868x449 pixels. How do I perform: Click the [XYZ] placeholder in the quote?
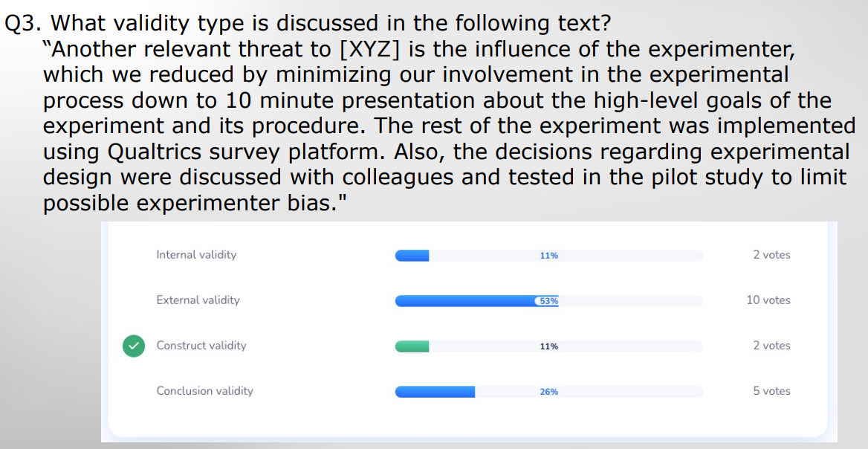(370, 50)
